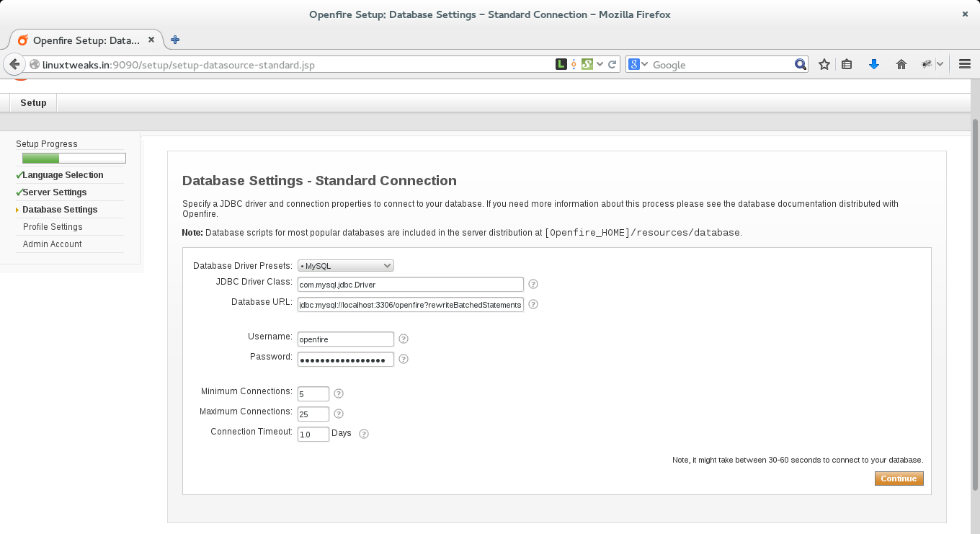Reload the current page
Image resolution: width=980 pixels, height=534 pixels.
tap(612, 64)
